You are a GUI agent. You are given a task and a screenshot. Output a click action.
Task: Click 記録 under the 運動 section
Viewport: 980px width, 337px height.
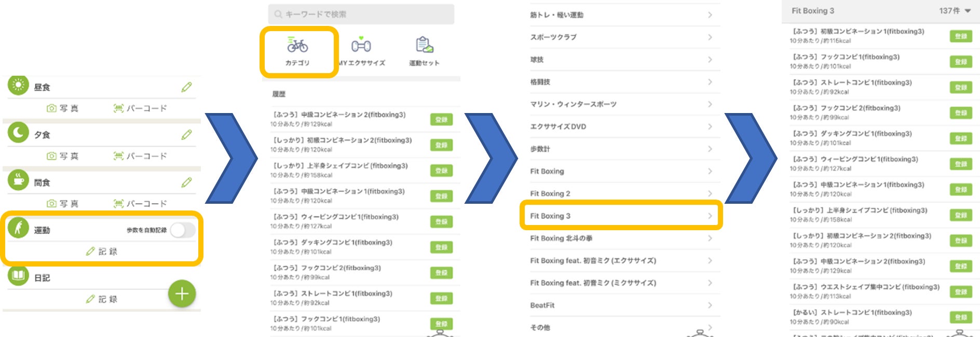tap(102, 251)
